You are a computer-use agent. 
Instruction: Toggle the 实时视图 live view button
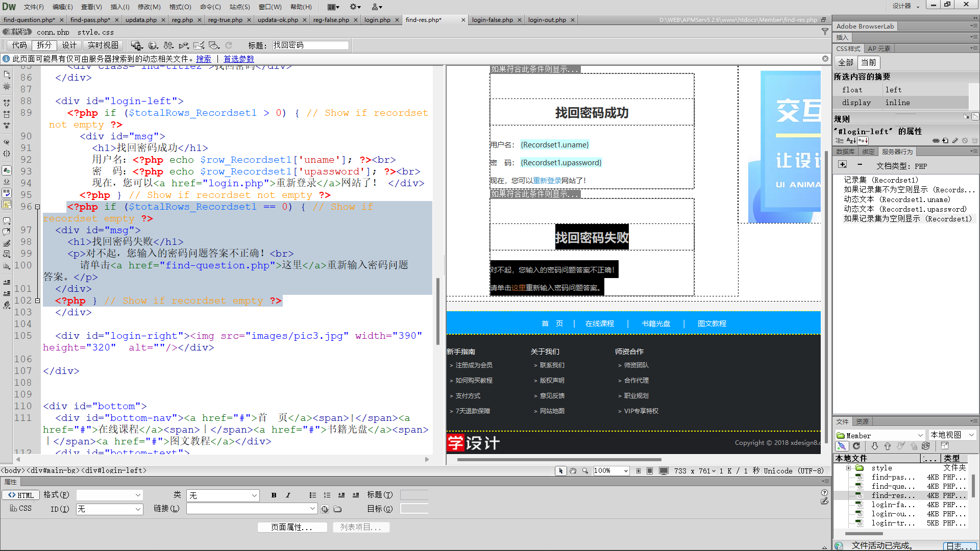(103, 45)
